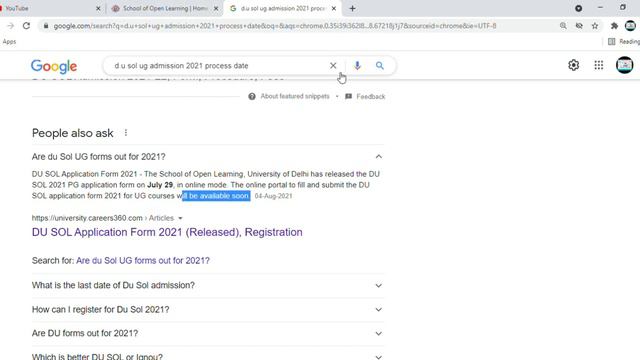Screen dimensions: 640x360
Task: Click the bold 'July 29' text
Action: (160, 185)
